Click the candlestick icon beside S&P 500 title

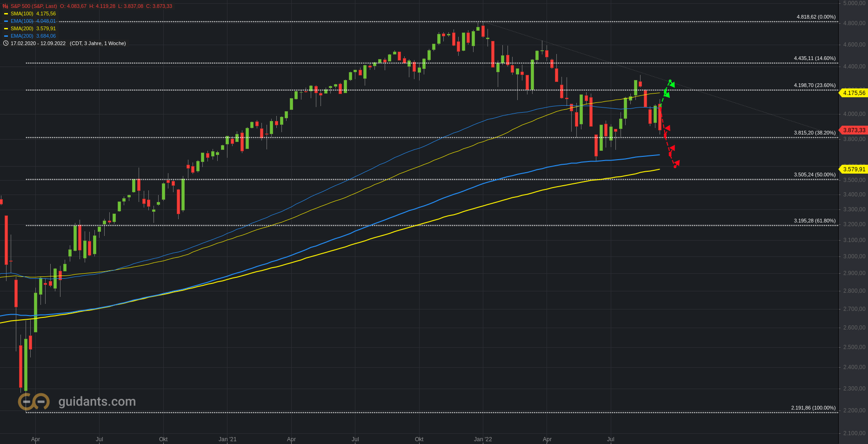[x=6, y=6]
